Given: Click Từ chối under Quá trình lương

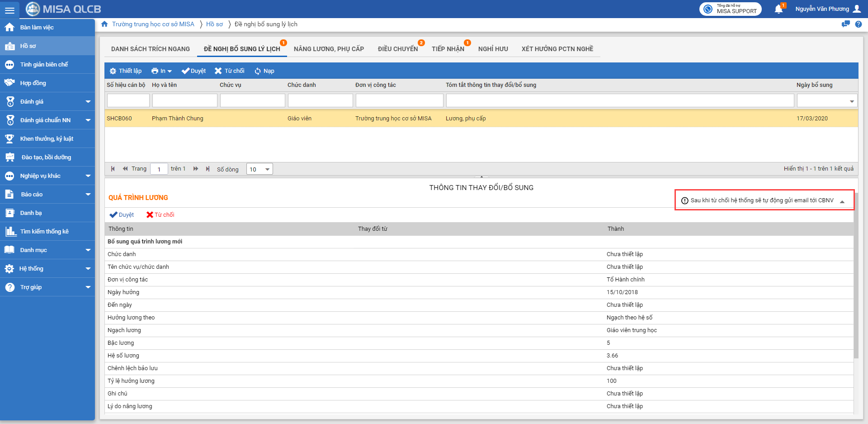Looking at the screenshot, I should (160, 215).
